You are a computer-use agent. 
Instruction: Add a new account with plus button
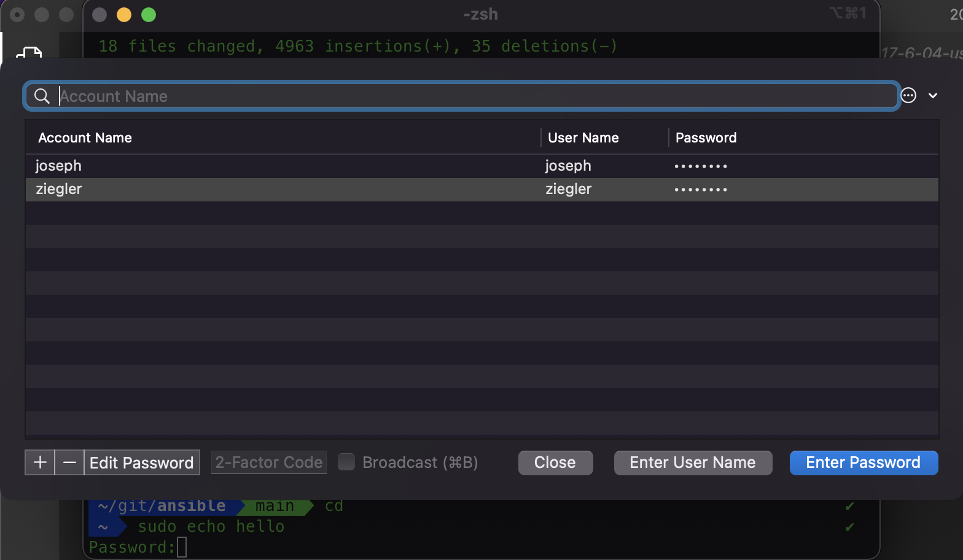click(40, 462)
